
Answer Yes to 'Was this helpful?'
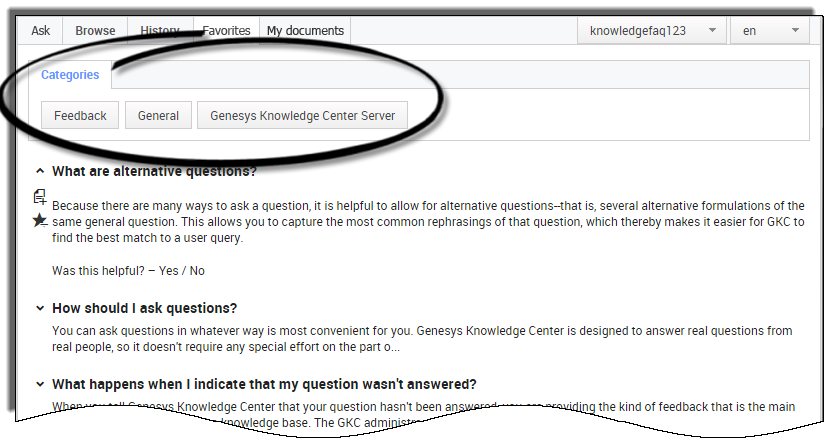(170, 270)
